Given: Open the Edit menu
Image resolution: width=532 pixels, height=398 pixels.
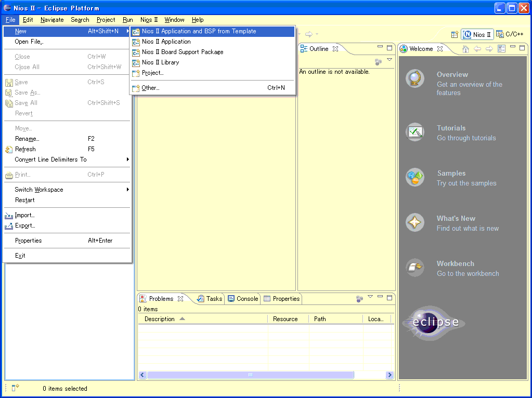Looking at the screenshot, I should click(28, 20).
